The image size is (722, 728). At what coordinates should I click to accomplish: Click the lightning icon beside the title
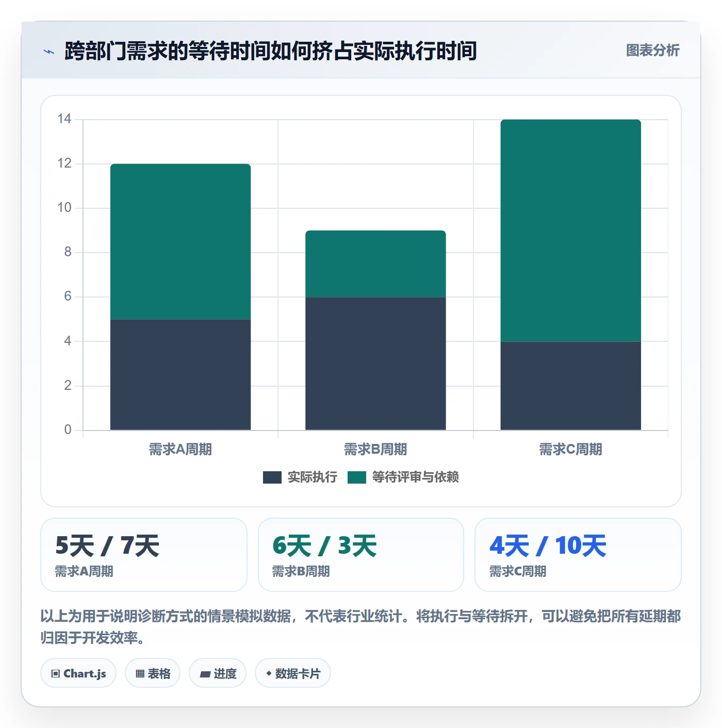pyautogui.click(x=49, y=52)
